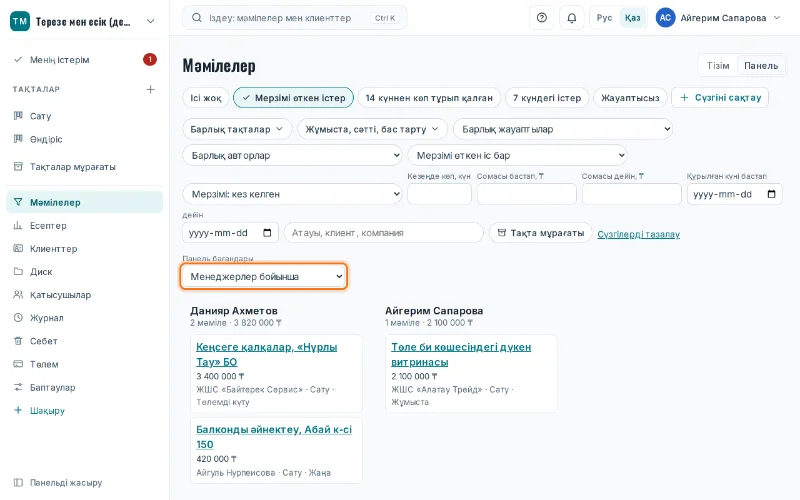Click the Сүзгілерді тазалау link
Screen dimensions: 800x500
coord(638,234)
